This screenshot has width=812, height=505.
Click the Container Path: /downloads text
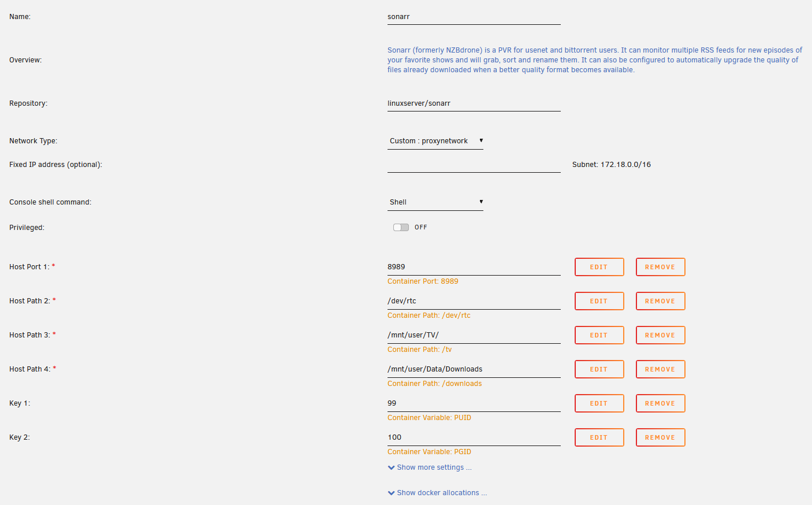[x=435, y=384]
